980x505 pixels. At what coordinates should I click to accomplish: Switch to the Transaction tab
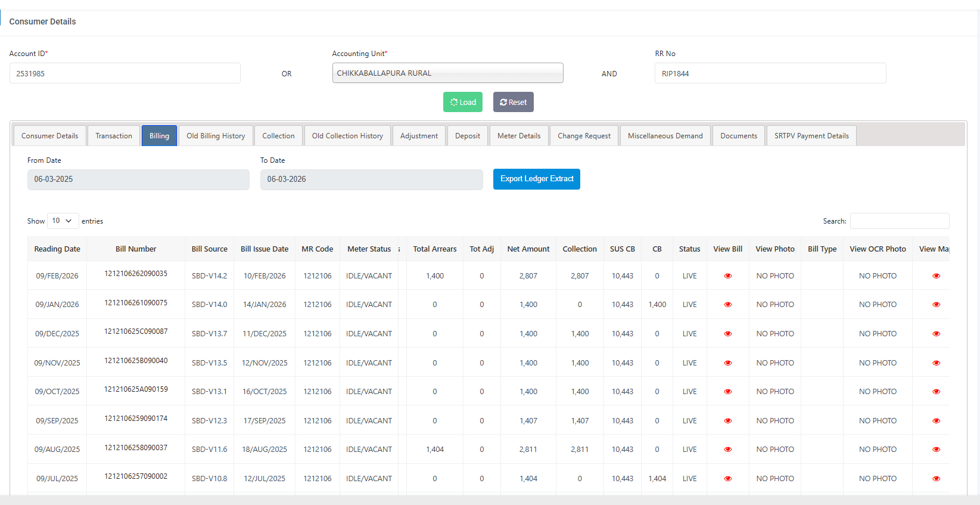114,136
